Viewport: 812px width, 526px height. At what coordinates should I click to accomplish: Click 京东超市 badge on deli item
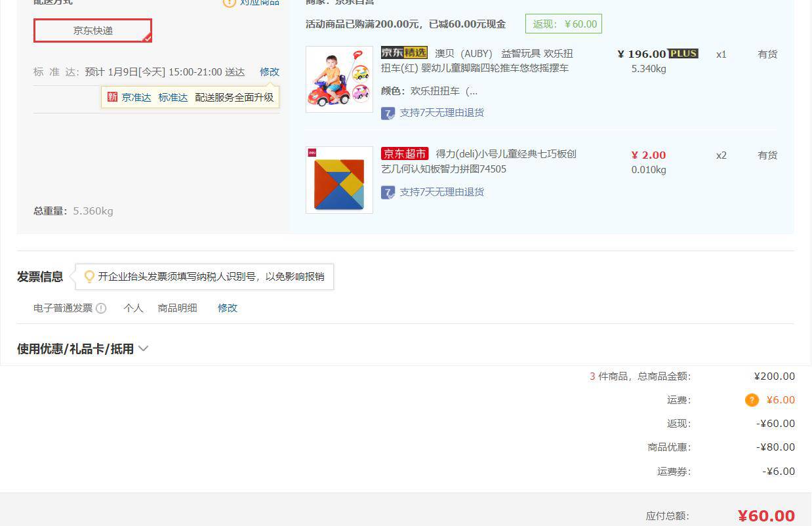coord(405,153)
